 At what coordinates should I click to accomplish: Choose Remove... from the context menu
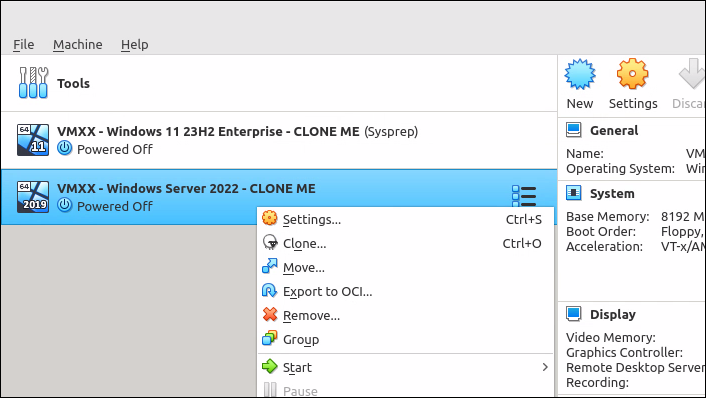(x=405, y=316)
